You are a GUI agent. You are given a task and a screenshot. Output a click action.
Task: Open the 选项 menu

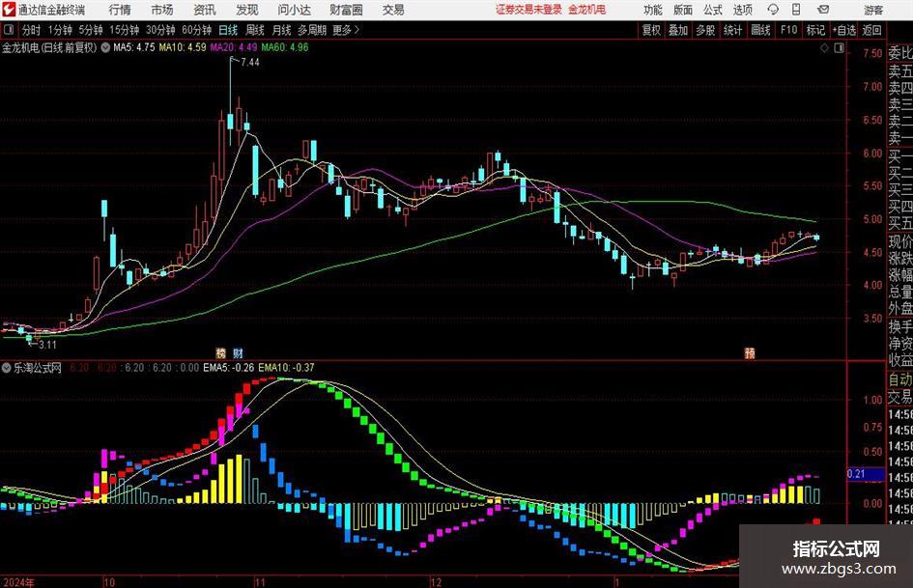click(x=743, y=10)
